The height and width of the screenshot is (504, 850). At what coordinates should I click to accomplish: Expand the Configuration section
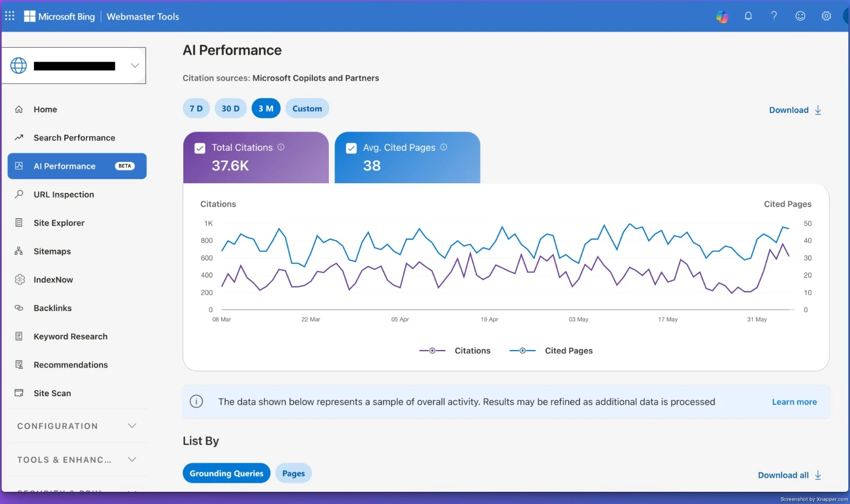click(x=77, y=426)
